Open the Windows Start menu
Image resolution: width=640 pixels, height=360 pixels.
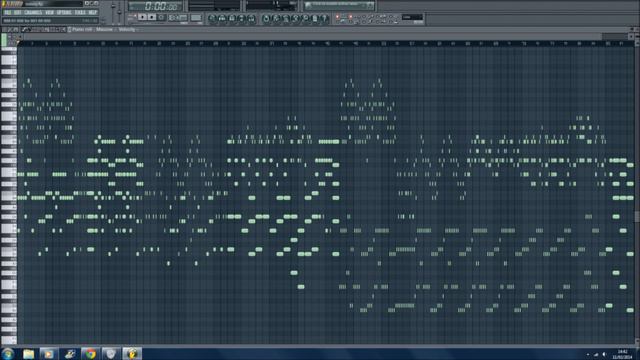[x=7, y=353]
